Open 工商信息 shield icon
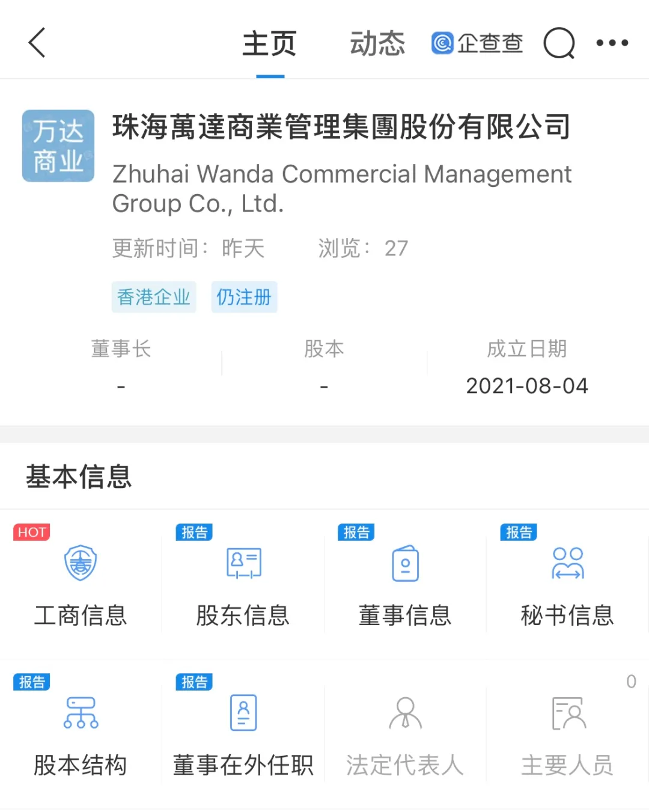Image resolution: width=649 pixels, height=812 pixels. click(81, 563)
